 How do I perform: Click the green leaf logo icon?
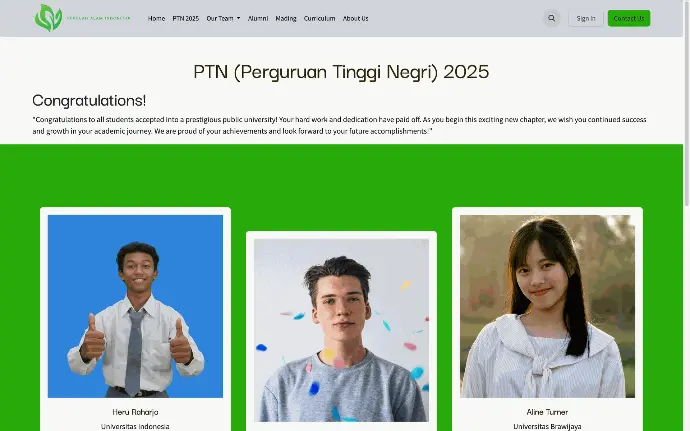click(x=48, y=18)
